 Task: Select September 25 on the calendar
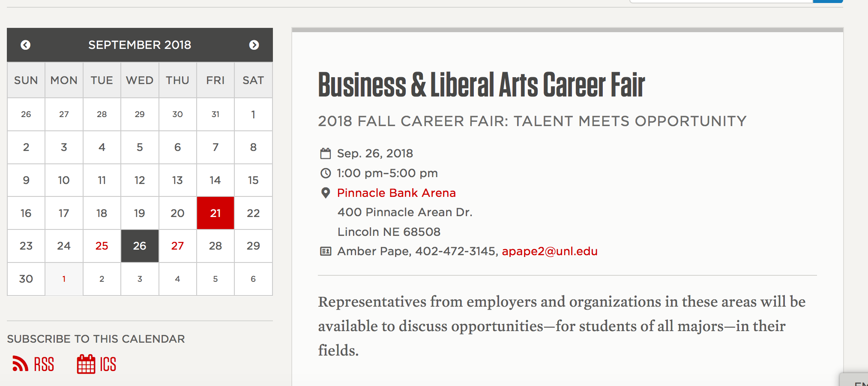102,246
